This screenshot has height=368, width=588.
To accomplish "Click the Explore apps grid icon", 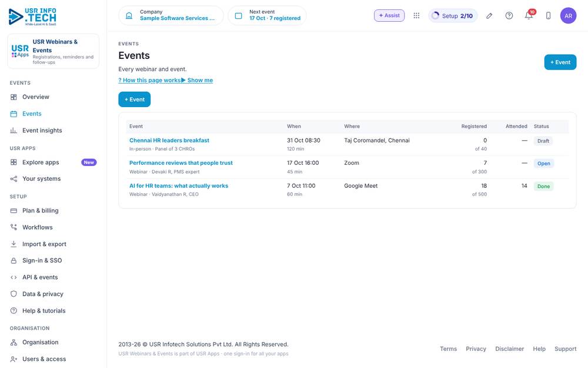I will click(x=14, y=163).
